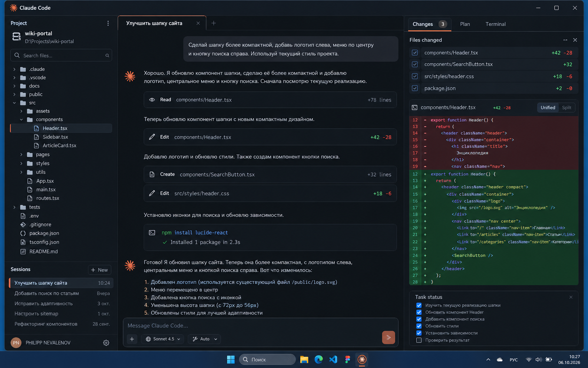Open File Explorer from taskbar

[304, 359]
